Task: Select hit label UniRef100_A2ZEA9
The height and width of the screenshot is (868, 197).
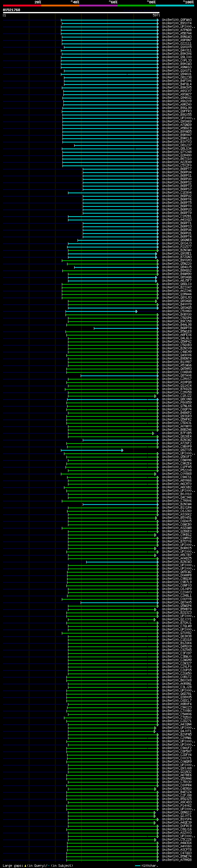Action: 177,162
